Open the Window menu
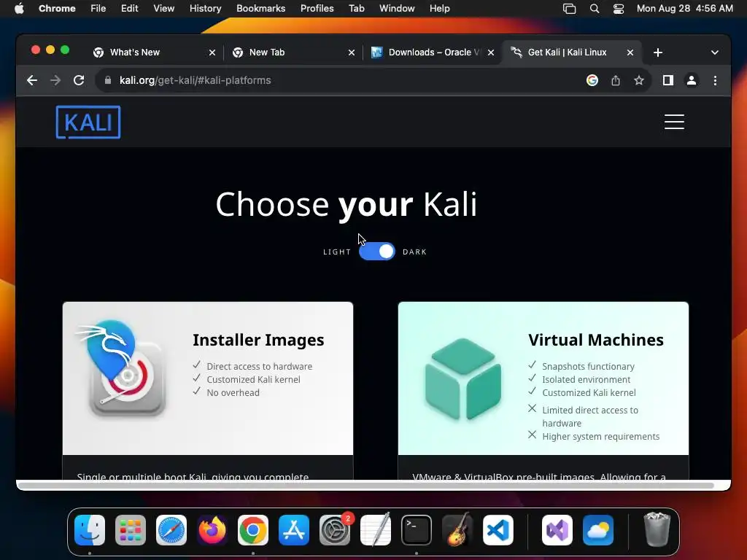 (x=397, y=9)
